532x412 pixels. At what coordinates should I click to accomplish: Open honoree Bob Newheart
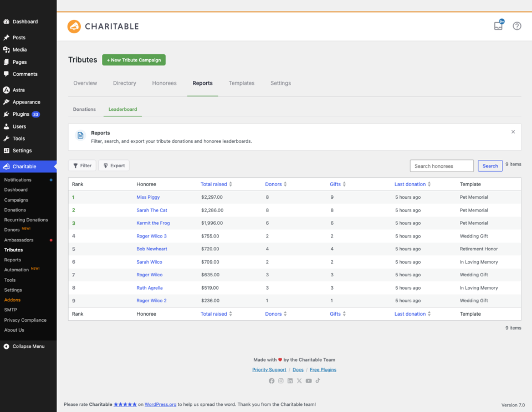pyautogui.click(x=152, y=249)
